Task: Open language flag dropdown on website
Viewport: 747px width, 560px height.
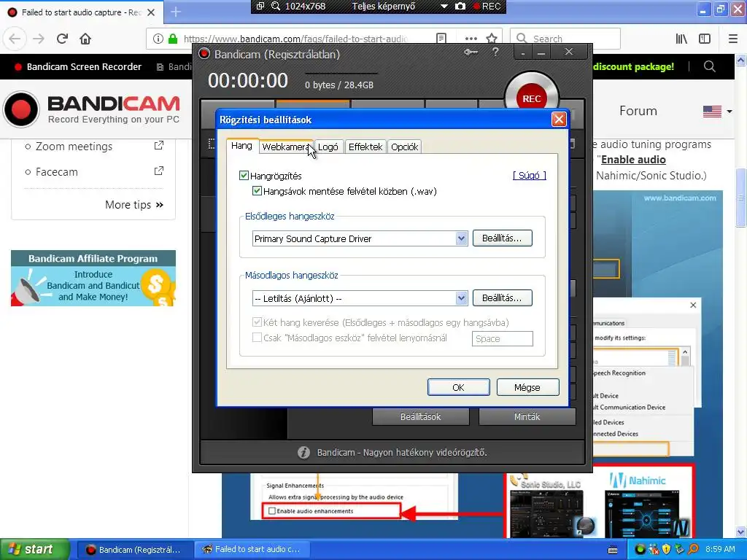Action: [718, 112]
